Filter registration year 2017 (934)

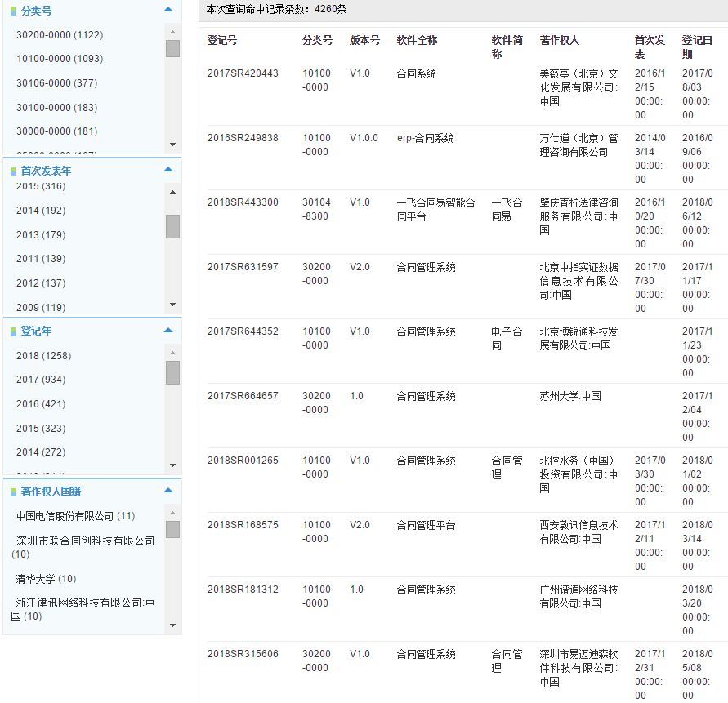[x=41, y=380]
